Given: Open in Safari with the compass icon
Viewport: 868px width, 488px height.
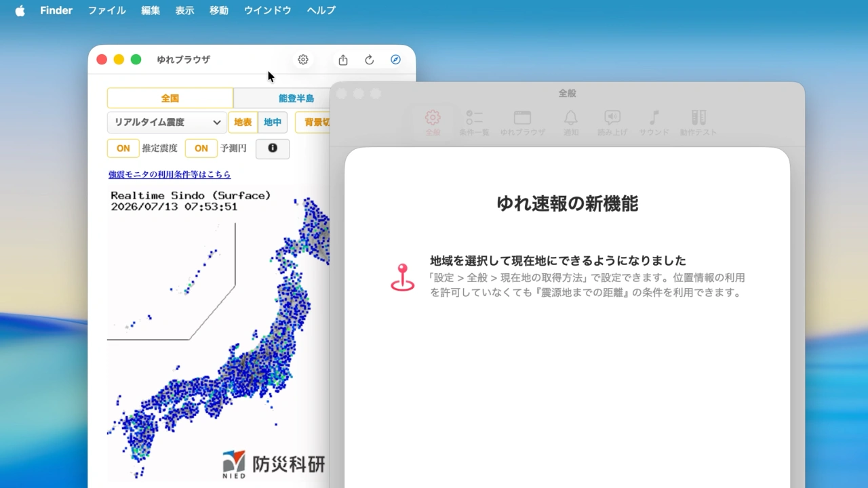Looking at the screenshot, I should (396, 60).
